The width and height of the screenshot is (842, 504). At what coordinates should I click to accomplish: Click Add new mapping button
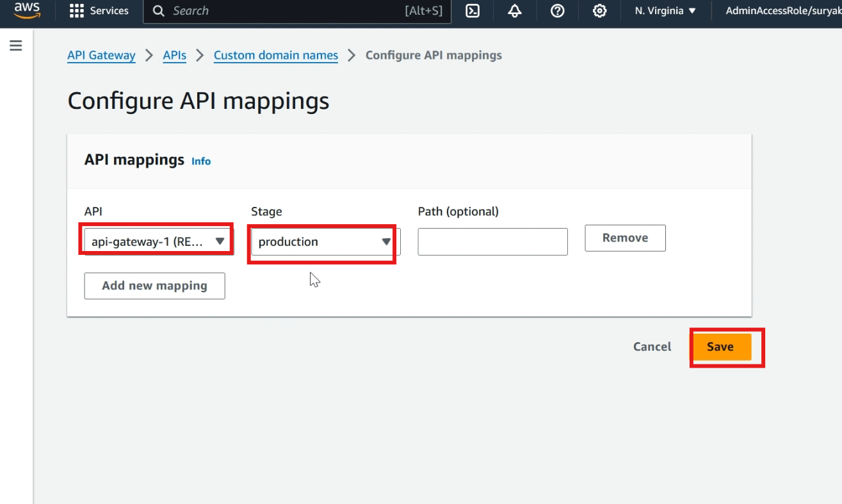pyautogui.click(x=154, y=286)
